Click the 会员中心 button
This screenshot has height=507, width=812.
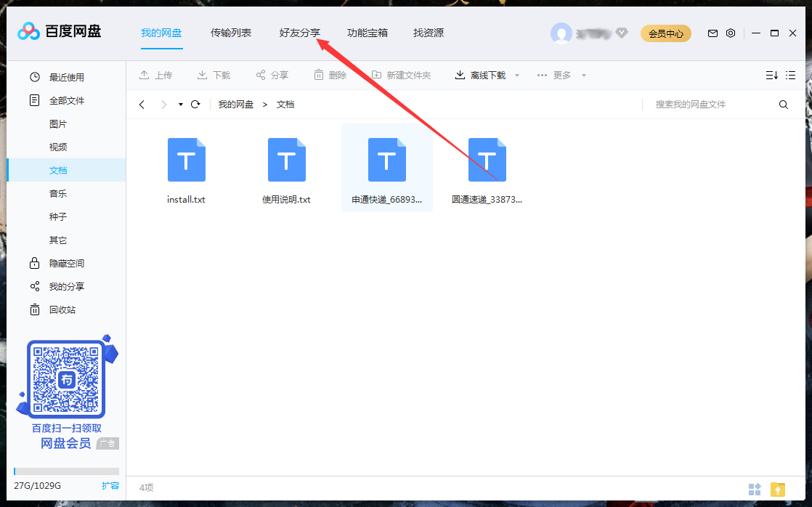[x=665, y=33]
